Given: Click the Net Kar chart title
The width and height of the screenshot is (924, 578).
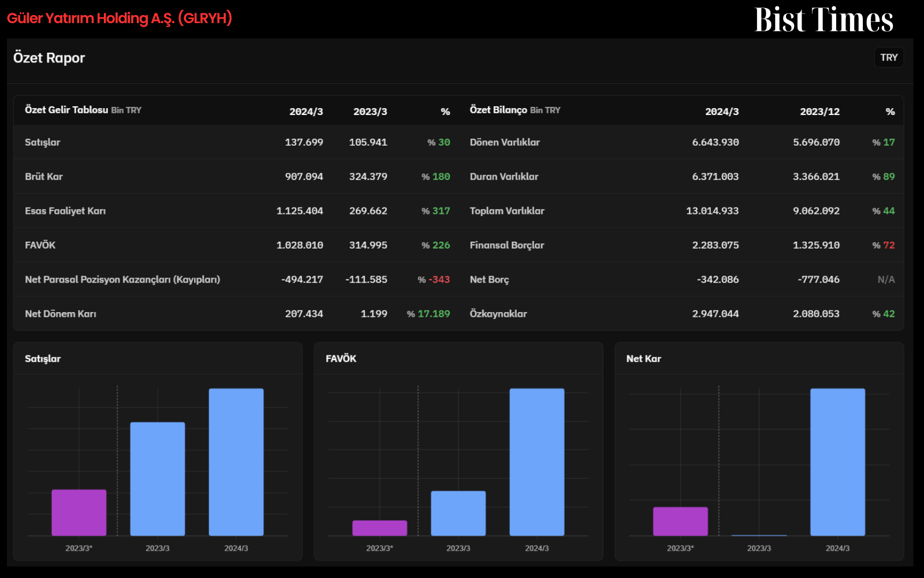Looking at the screenshot, I should point(643,358).
